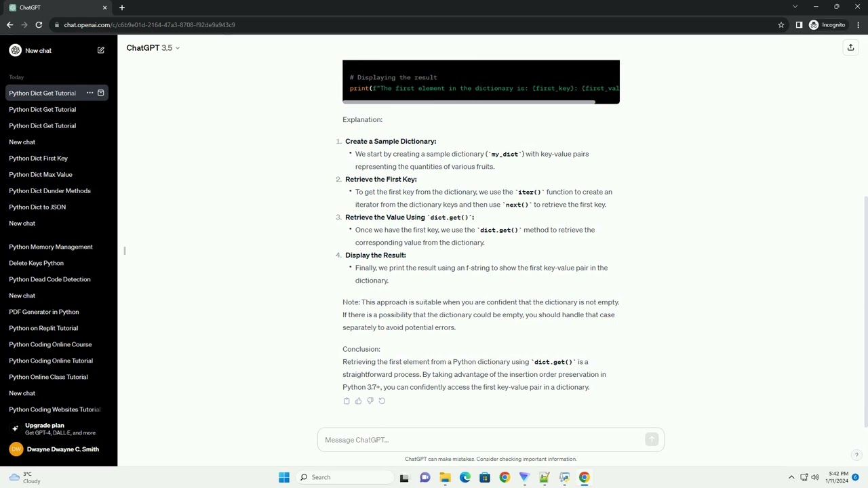Switch to the ChatGPT browser tab
Image resolution: width=868 pixels, height=488 pixels.
tap(58, 7)
